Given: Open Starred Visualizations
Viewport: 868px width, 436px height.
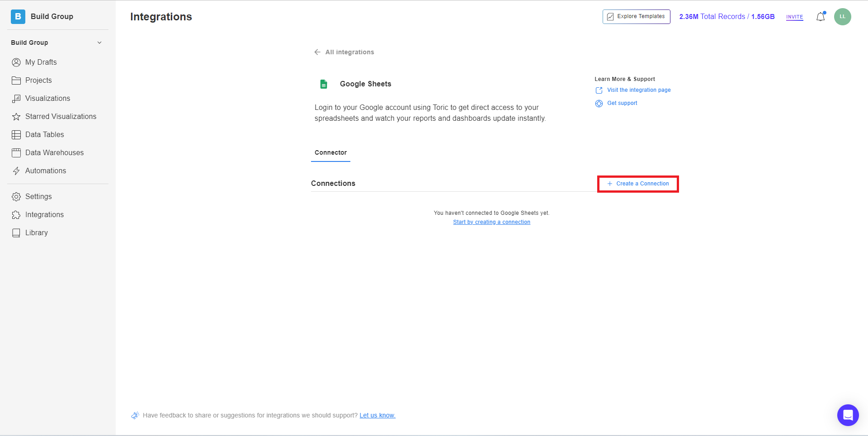Looking at the screenshot, I should tap(61, 116).
